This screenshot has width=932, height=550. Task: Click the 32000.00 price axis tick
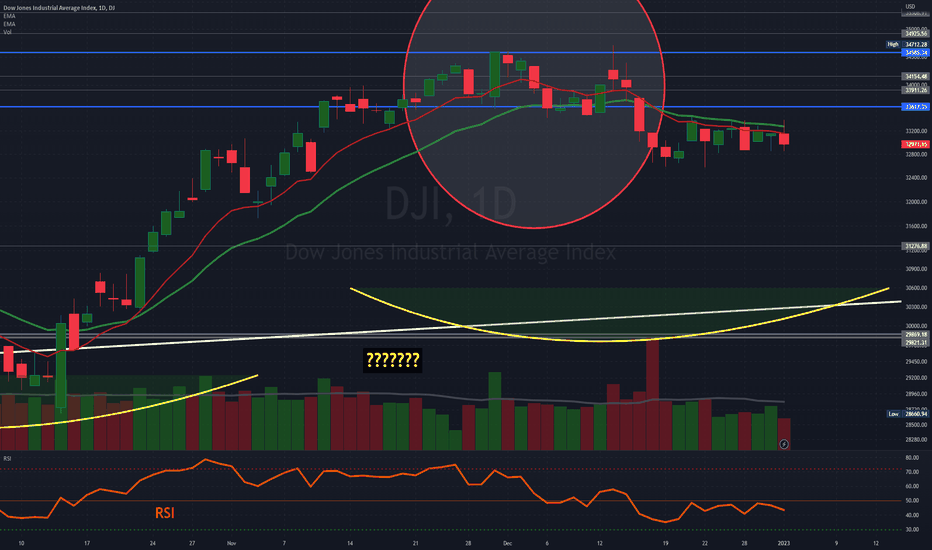(x=917, y=202)
